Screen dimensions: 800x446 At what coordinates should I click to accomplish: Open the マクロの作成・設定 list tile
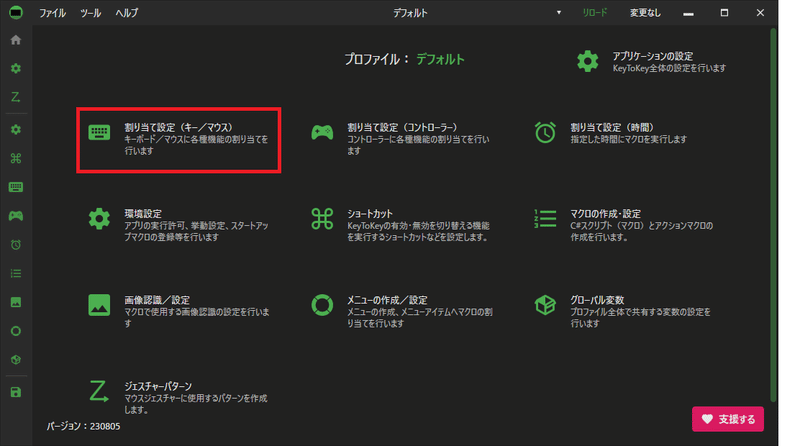click(623, 225)
